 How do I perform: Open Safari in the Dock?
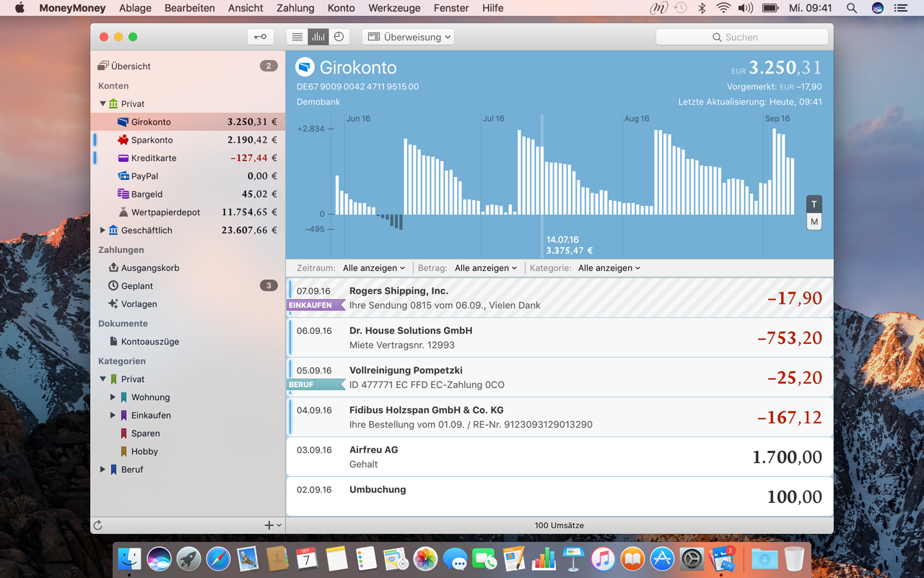218,558
